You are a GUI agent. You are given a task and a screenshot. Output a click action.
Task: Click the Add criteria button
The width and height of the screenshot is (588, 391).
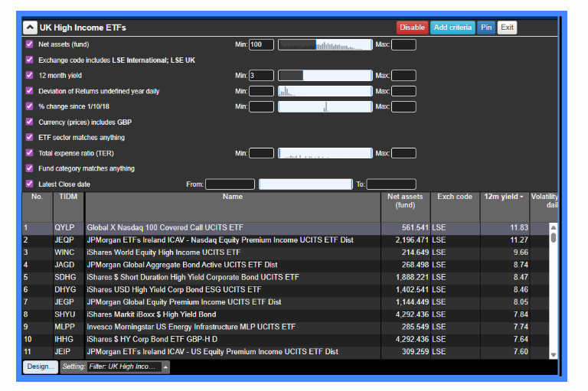[x=452, y=28]
